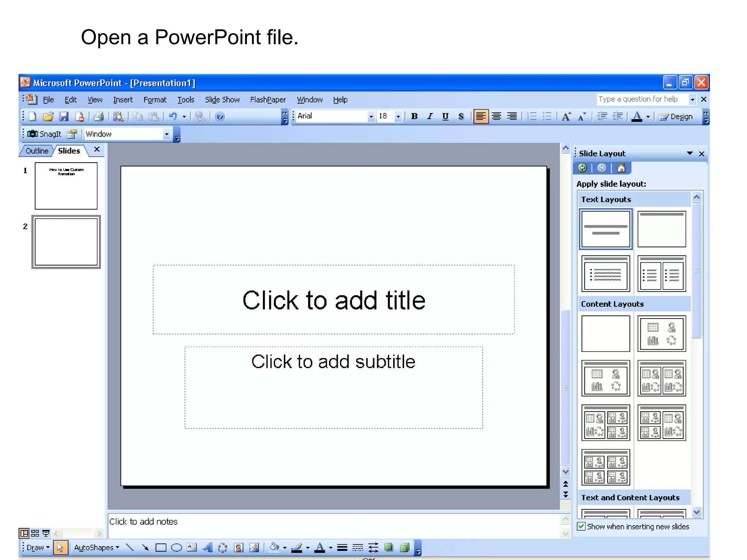747x560 pixels.
Task: Click the New blank presentation icon
Action: (x=32, y=117)
